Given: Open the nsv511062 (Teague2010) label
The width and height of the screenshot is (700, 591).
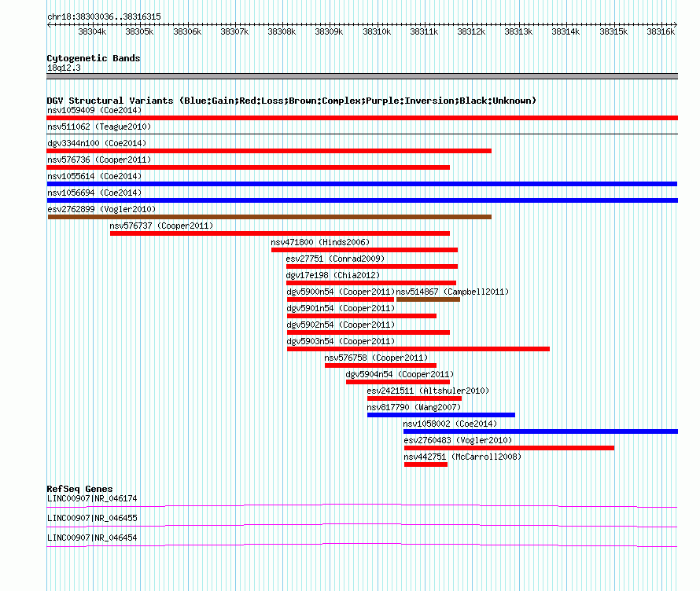Looking at the screenshot, I should pos(99,127).
